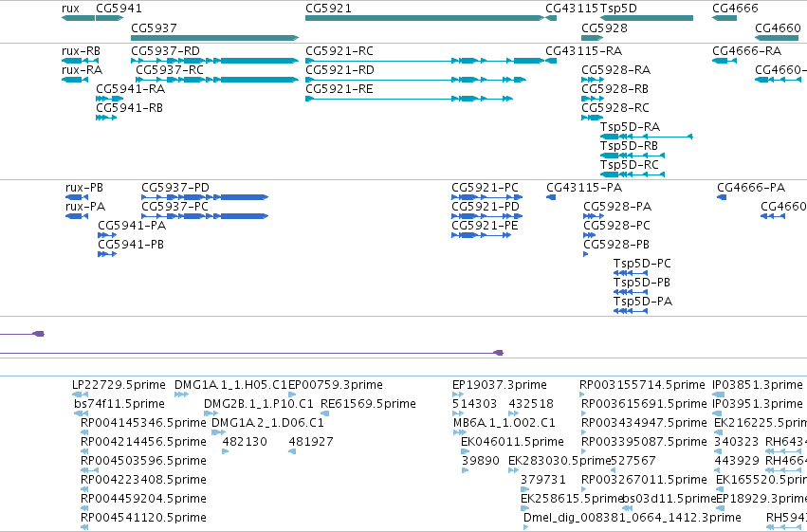Click the 379731 feature label
807x532 pixels.
(x=543, y=480)
